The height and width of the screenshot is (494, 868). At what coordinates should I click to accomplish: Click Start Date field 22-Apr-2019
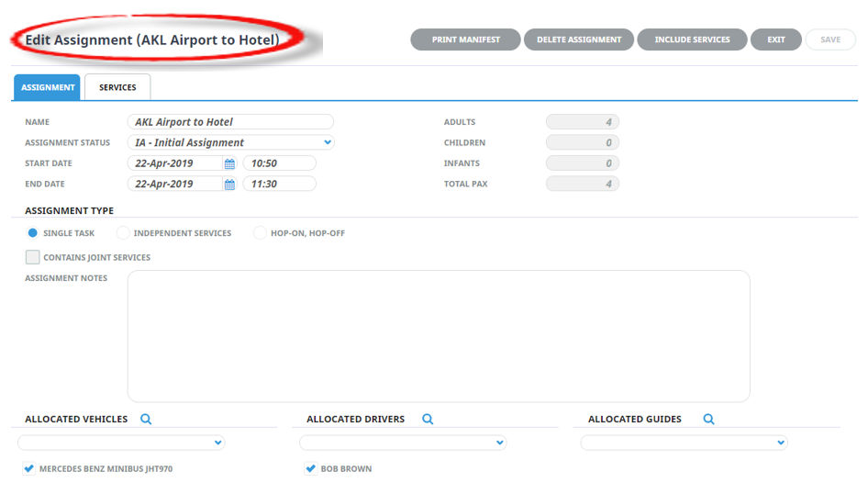click(175, 163)
